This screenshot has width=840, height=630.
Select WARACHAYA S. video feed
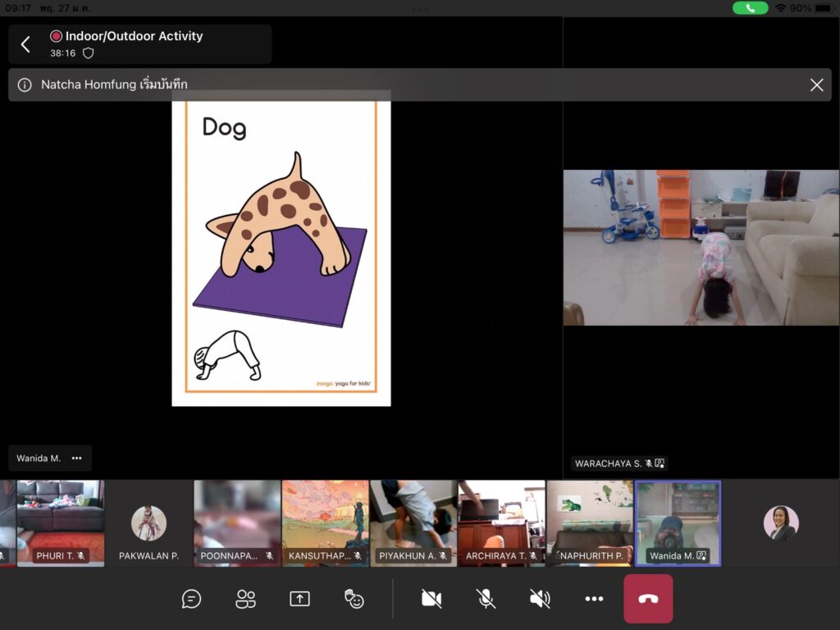pos(701,248)
